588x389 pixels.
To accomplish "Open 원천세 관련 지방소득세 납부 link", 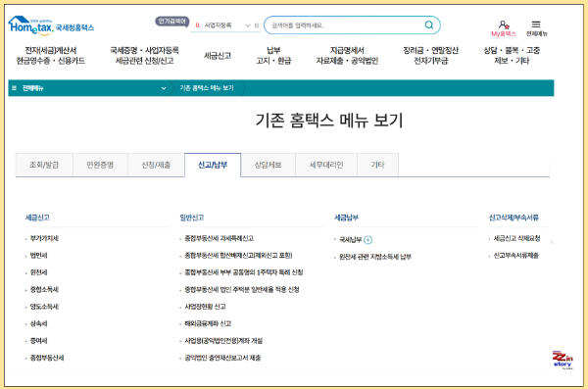I will coord(375,257).
